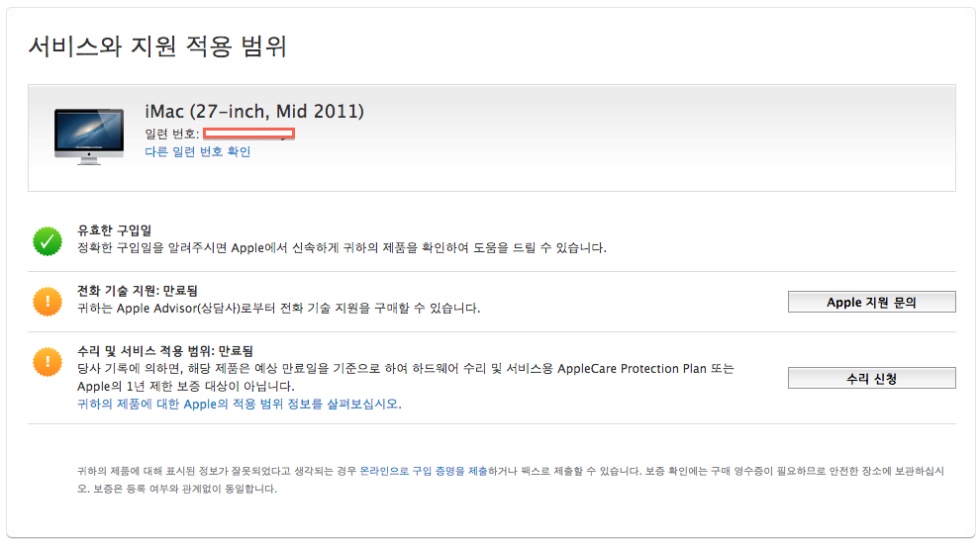Image resolution: width=980 pixels, height=544 pixels.
Task: Open the 구입 증명 link in the footer
Action: [x=438, y=472]
